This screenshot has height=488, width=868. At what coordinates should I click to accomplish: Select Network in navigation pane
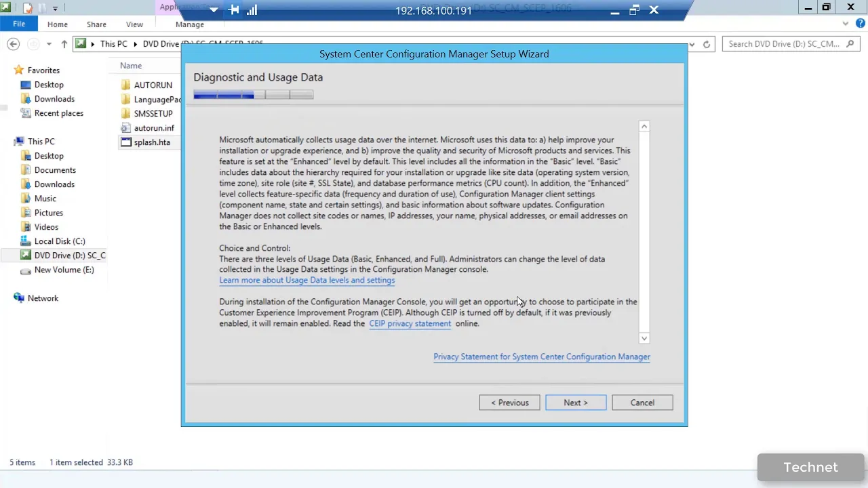click(43, 298)
